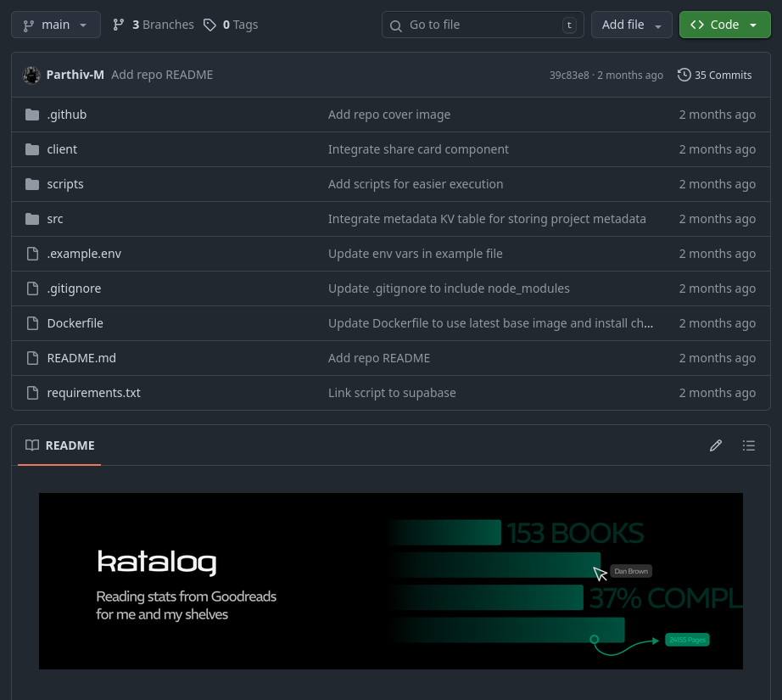782x700 pixels.
Task: Click the katalog cover banner image
Action: point(390,581)
